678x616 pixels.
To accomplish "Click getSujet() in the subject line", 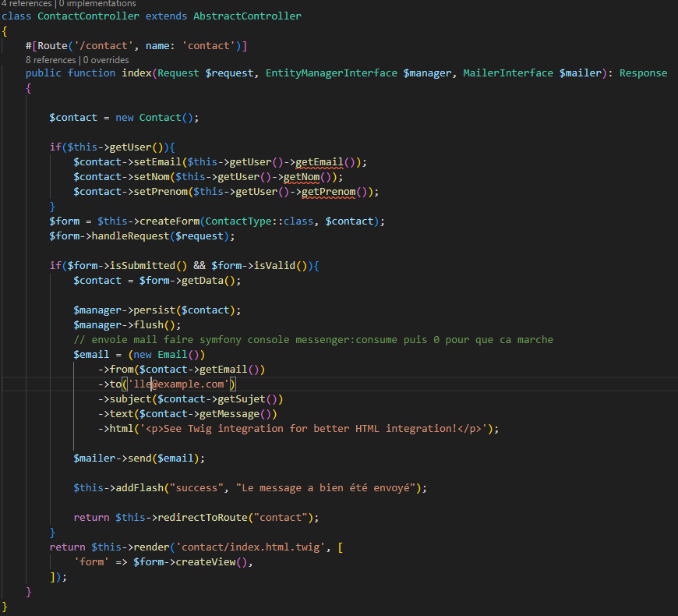I will click(247, 399).
